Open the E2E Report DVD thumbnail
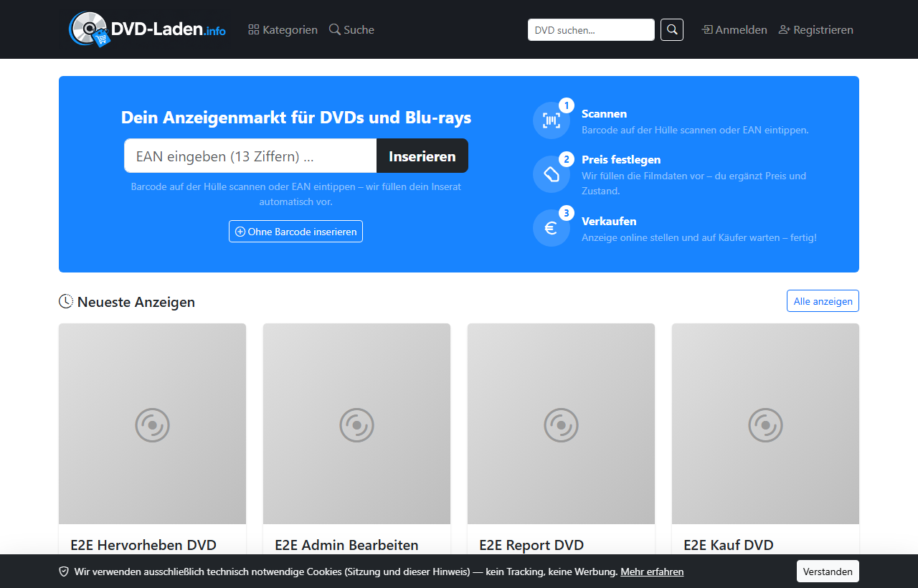Viewport: 918px width, 588px height. (x=561, y=424)
